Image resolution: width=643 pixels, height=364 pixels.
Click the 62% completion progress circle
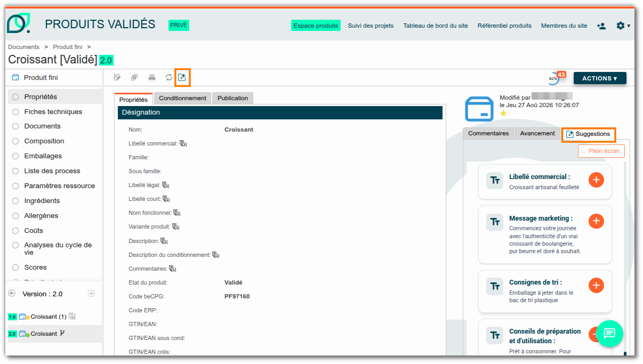click(x=553, y=79)
